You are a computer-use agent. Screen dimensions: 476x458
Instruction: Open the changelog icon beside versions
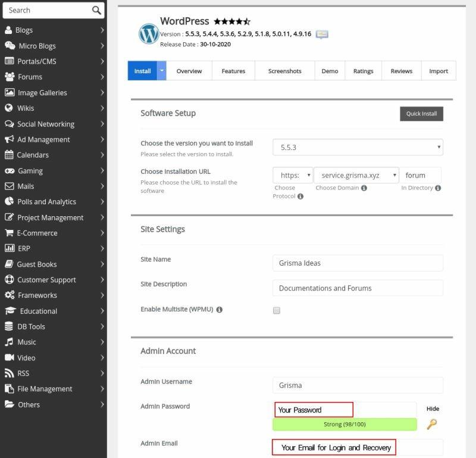322,35
